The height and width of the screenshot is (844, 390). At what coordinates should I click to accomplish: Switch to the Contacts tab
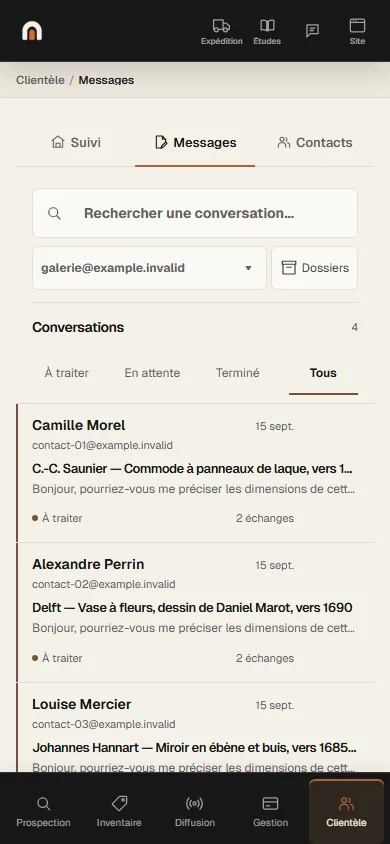click(315, 143)
